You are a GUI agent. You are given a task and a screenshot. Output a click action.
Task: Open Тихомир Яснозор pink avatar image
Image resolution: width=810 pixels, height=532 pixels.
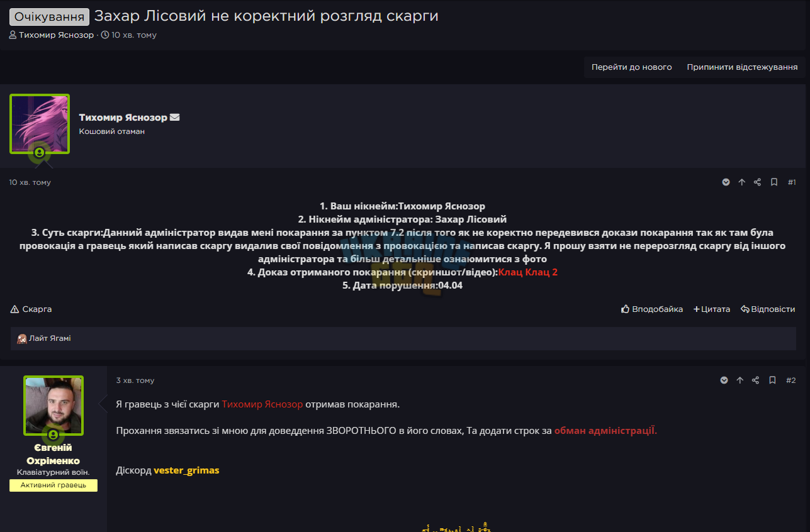click(40, 123)
